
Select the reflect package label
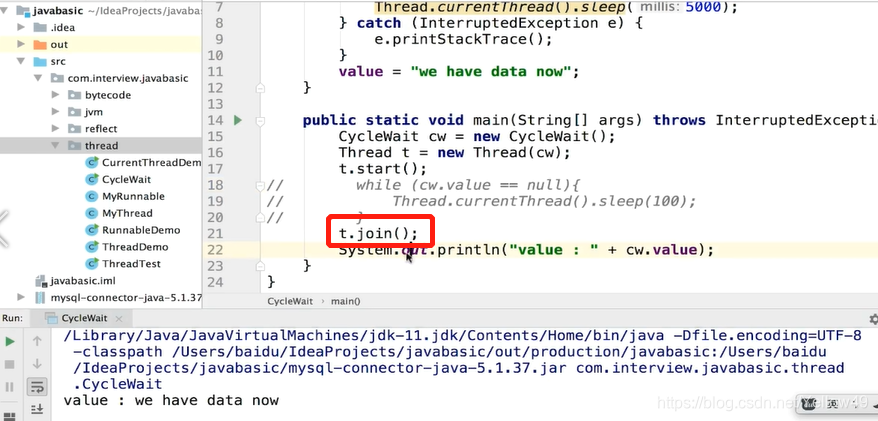point(101,129)
